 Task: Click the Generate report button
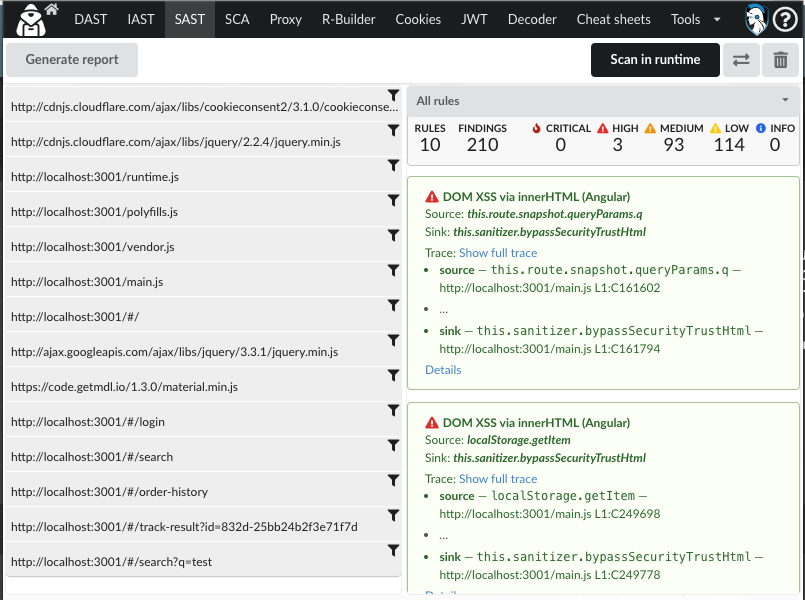point(72,60)
